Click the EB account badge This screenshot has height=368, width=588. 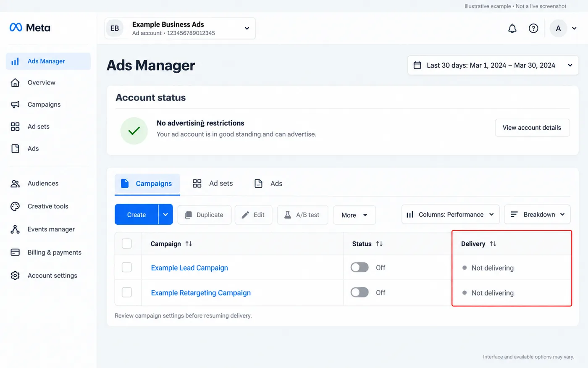pos(115,29)
